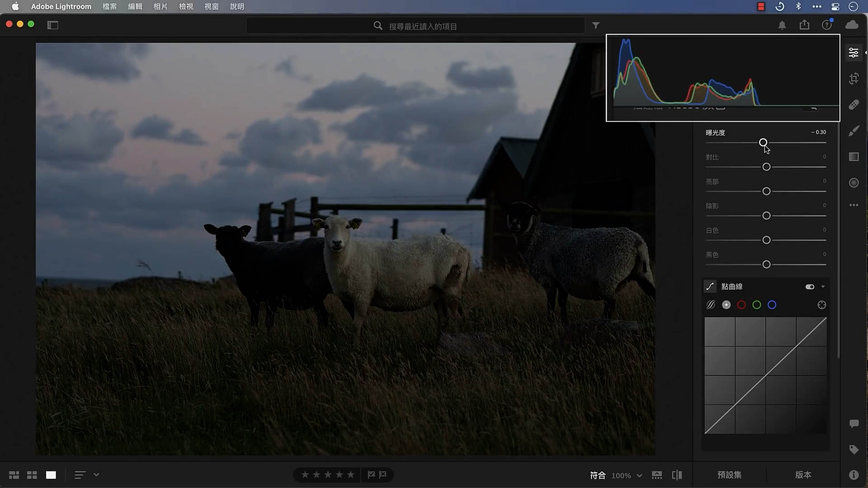This screenshot has width=868, height=488.
Task: Activate the targeted adjustment tool in 點曲線 panel
Action: point(821,305)
